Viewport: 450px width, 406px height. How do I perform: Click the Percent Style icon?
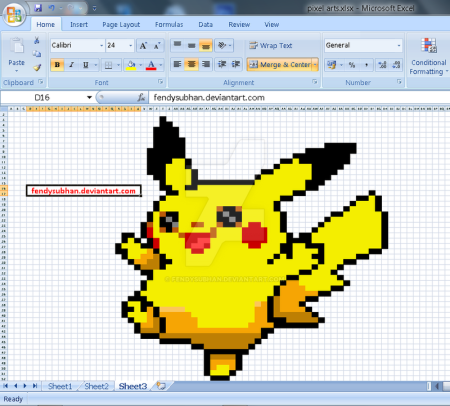(352, 65)
